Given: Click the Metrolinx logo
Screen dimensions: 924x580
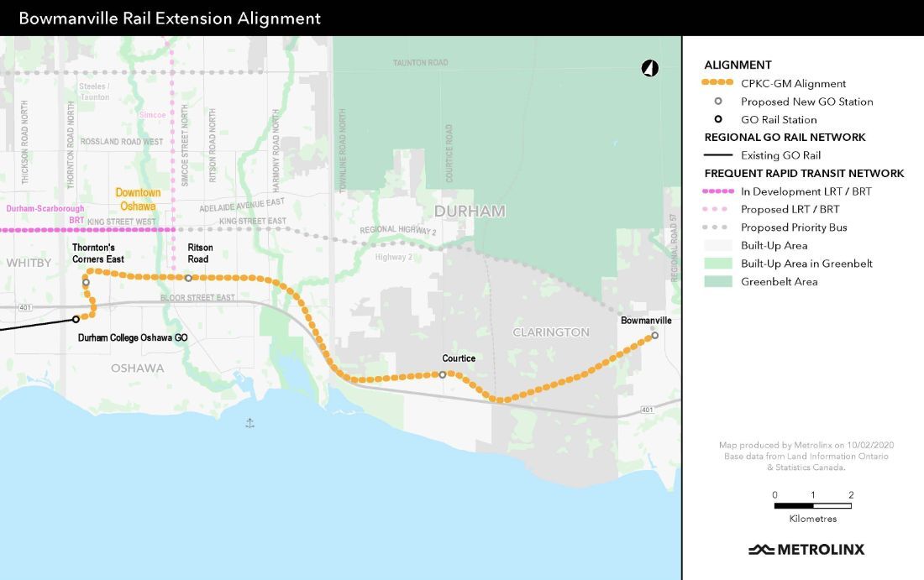Looking at the screenshot, I should (x=806, y=550).
